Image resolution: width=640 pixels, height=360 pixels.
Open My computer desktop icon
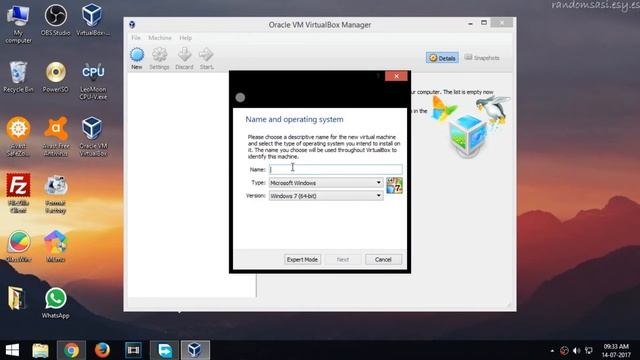18,24
